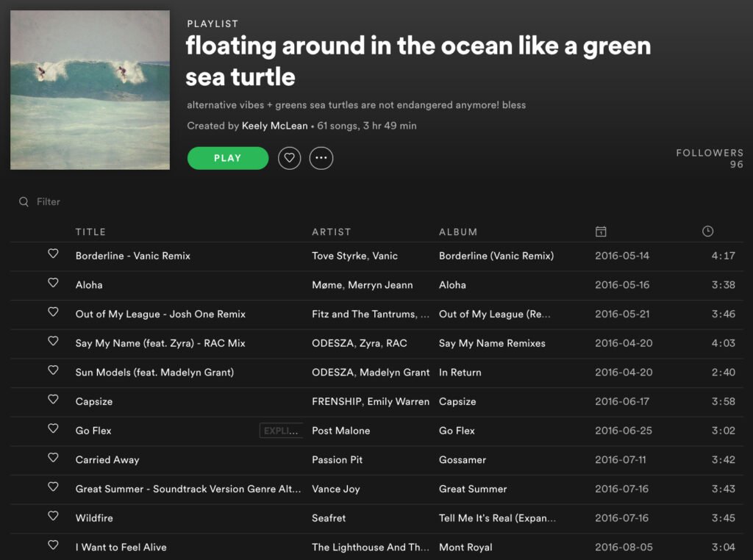753x560 pixels.
Task: Save playlist with heart icon beside Play
Action: point(289,158)
